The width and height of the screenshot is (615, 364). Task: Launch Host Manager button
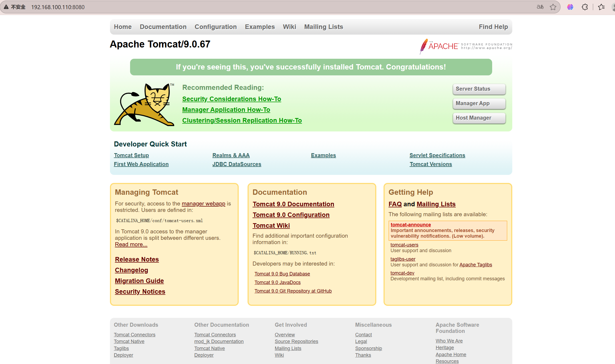click(479, 118)
